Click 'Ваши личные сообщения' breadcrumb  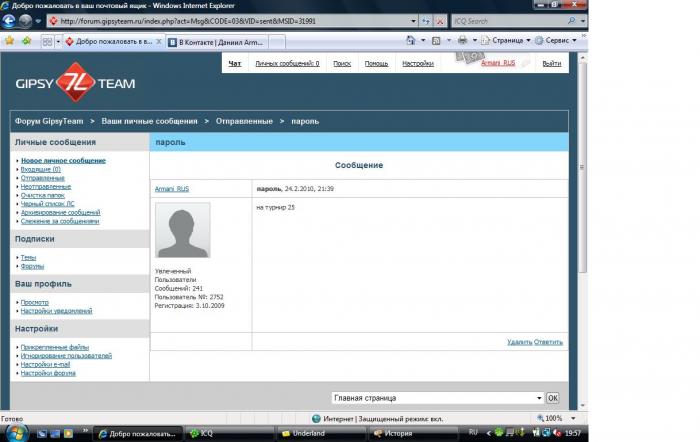149,121
